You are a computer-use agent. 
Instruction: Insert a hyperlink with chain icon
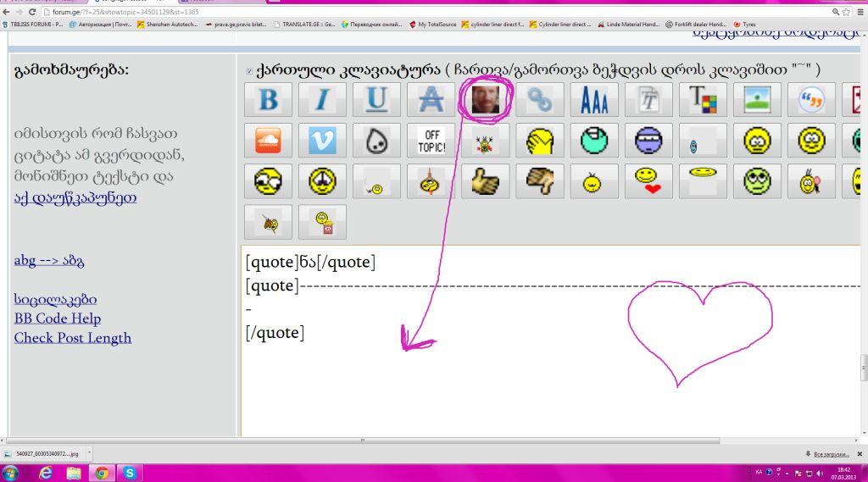point(539,100)
